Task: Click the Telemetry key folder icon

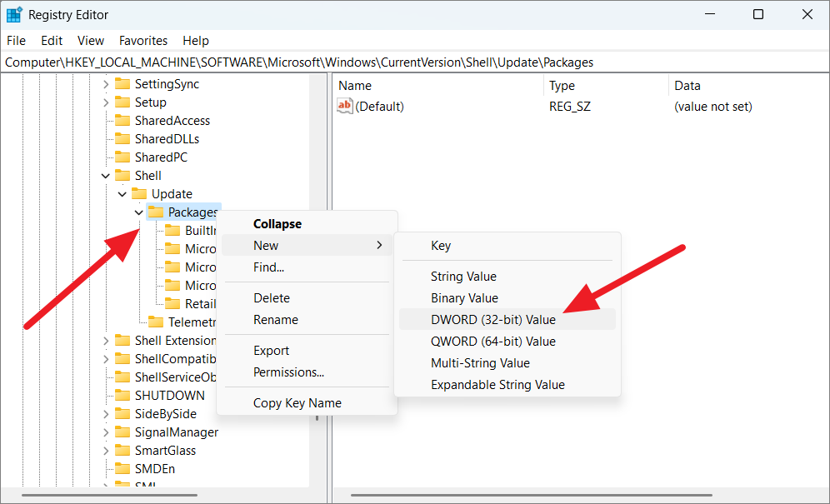Action: pos(156,322)
